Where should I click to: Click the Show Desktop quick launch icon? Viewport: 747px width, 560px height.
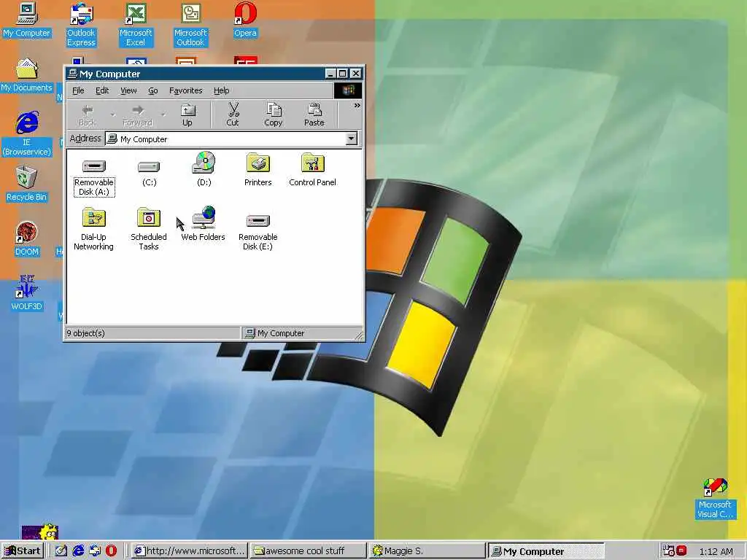[61, 551]
